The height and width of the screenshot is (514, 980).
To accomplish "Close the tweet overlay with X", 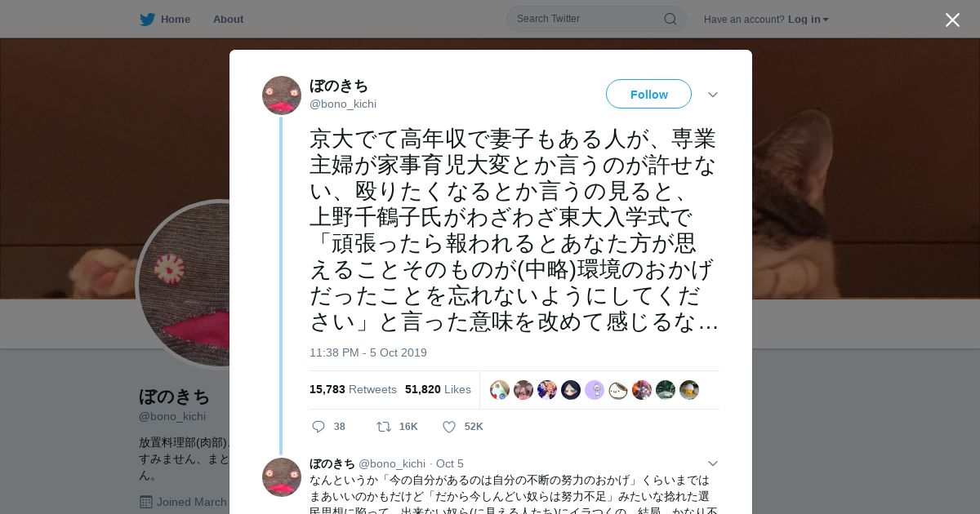I will coord(952,20).
